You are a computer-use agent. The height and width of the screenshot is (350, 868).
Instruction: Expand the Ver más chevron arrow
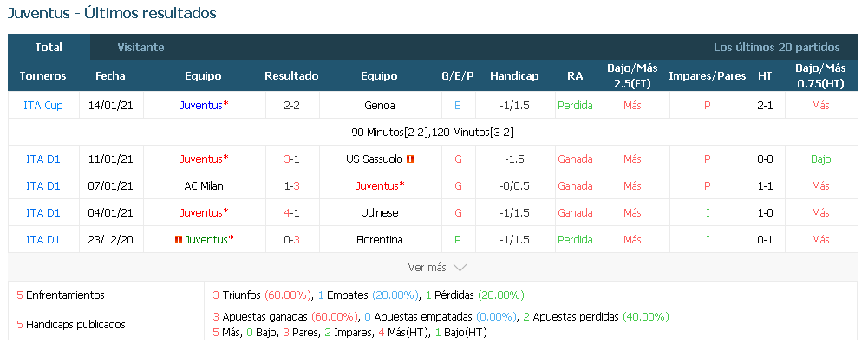coord(460,268)
